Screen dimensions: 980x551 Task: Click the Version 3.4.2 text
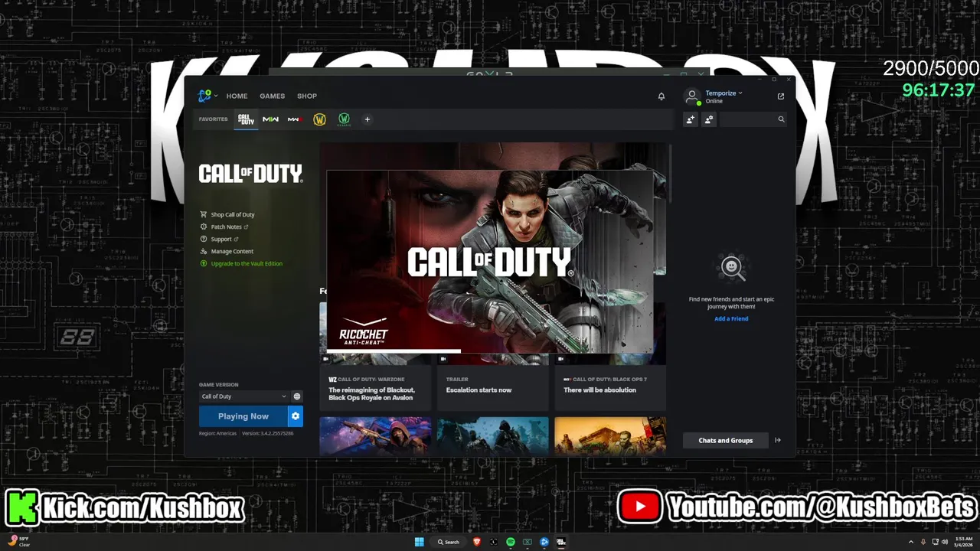pyautogui.click(x=267, y=434)
